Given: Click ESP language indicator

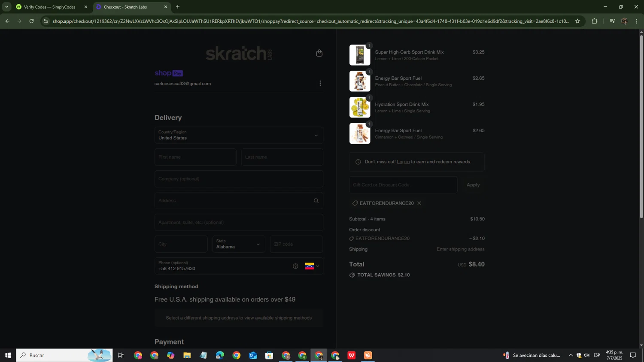Looking at the screenshot, I should 597,355.
